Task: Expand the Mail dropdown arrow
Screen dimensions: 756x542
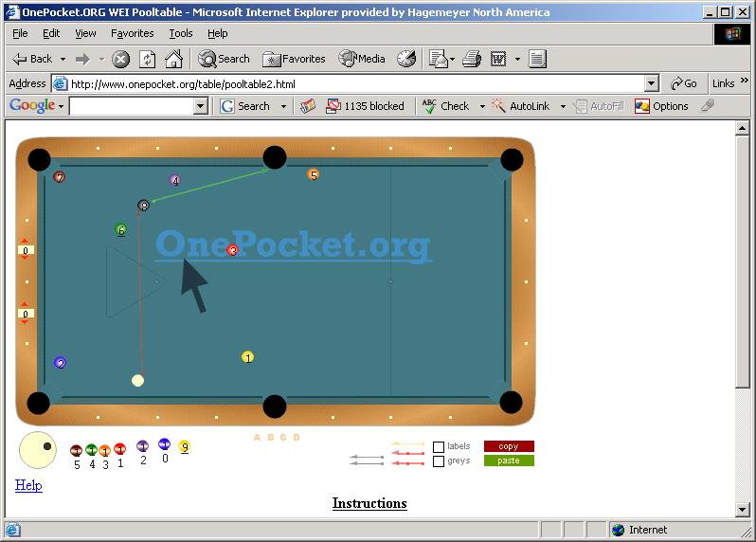Action: (452, 60)
